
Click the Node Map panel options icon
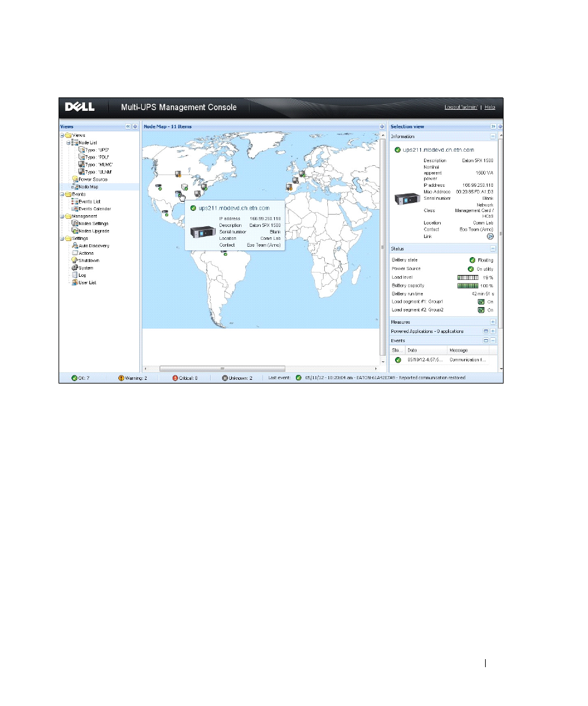(382, 126)
